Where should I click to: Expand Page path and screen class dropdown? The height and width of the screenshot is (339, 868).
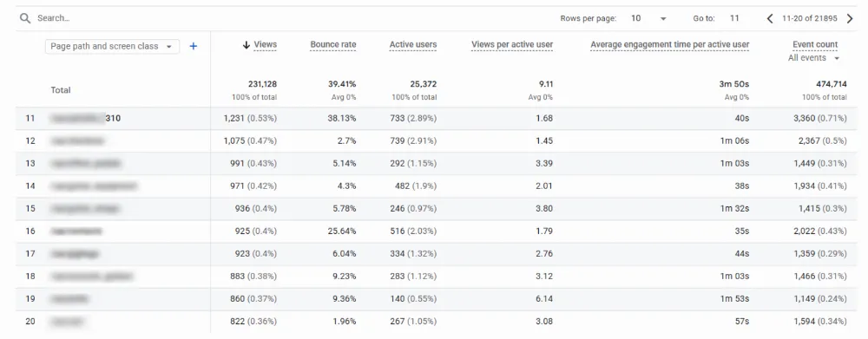(112, 47)
